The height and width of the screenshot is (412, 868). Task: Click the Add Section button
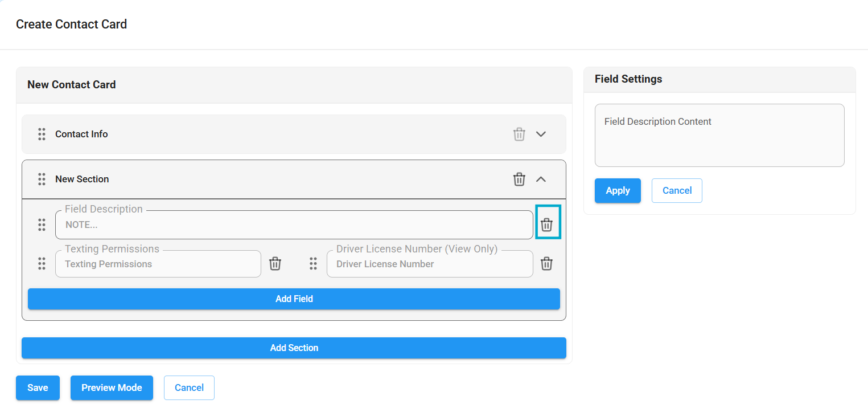(x=294, y=348)
